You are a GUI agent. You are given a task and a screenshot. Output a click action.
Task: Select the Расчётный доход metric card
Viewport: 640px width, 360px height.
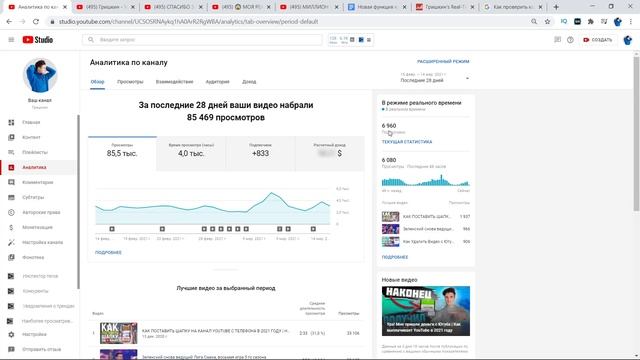tap(330, 153)
